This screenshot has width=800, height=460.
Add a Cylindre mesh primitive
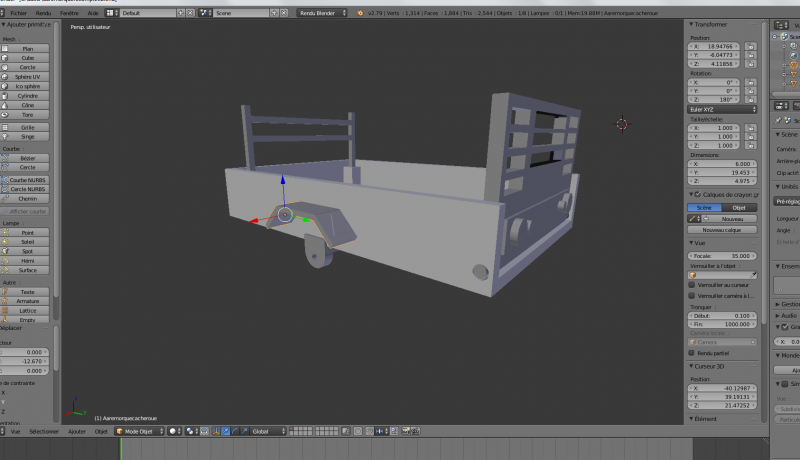click(x=27, y=95)
